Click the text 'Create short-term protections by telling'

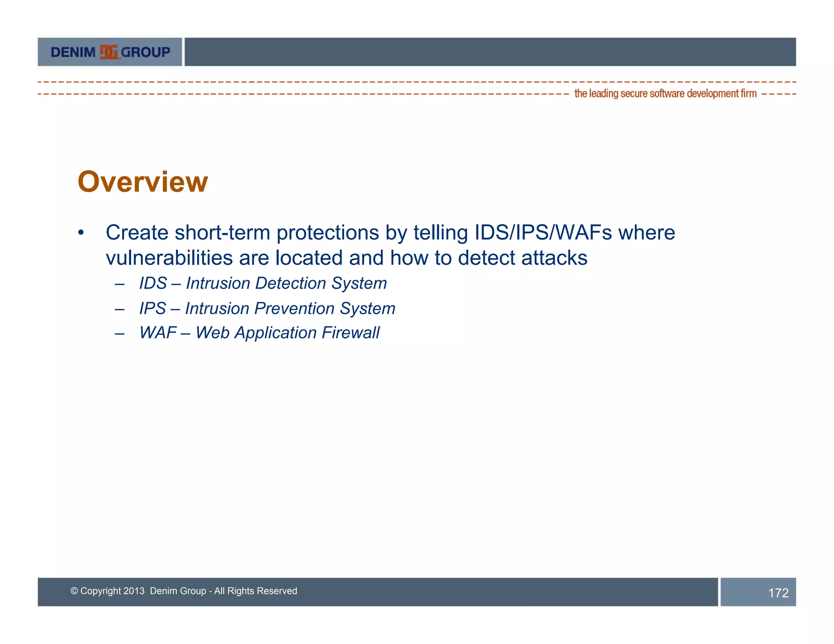[x=287, y=233]
